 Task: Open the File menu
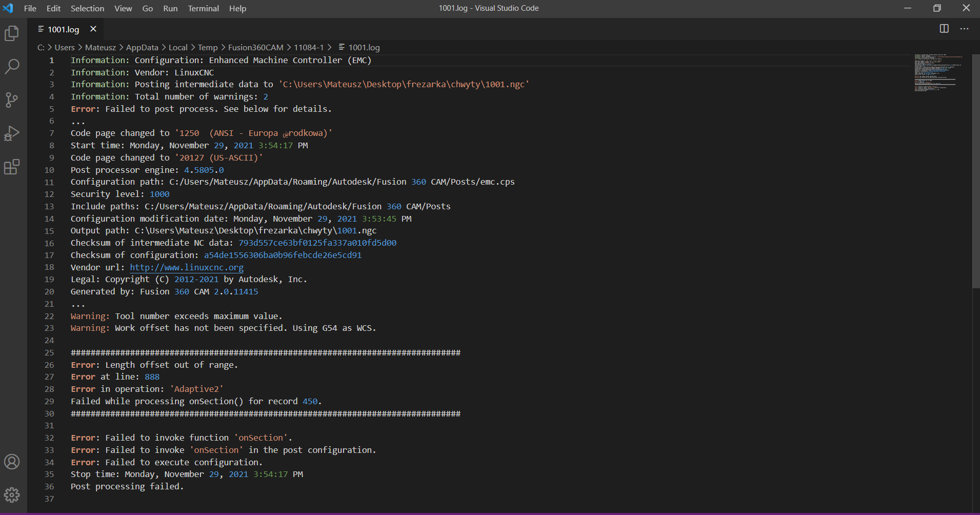[30, 8]
